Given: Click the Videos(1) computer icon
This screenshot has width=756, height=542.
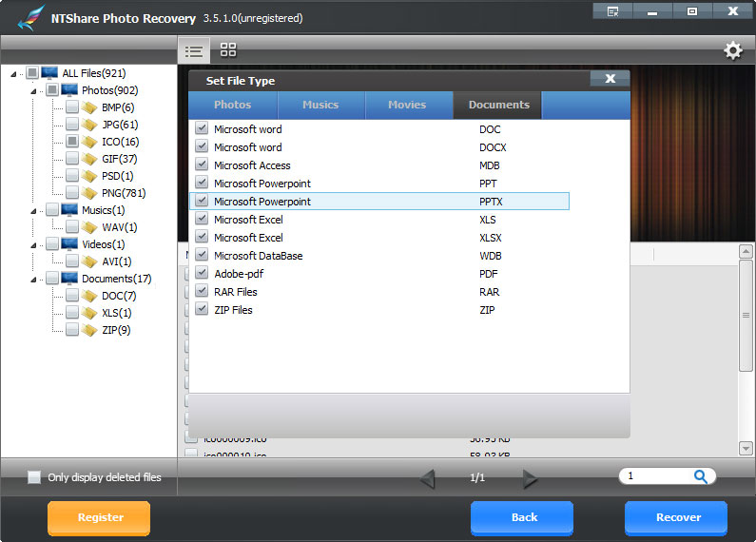Looking at the screenshot, I should (x=69, y=244).
